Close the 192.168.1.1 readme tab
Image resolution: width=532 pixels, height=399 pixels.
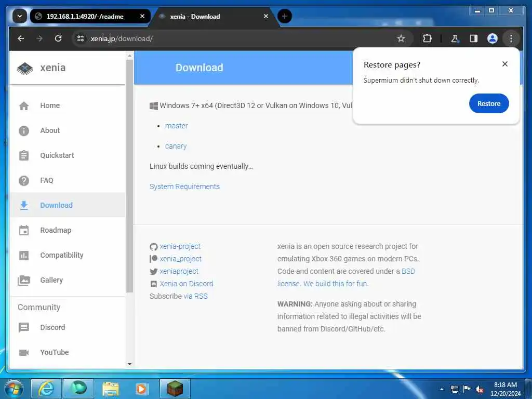(x=142, y=16)
